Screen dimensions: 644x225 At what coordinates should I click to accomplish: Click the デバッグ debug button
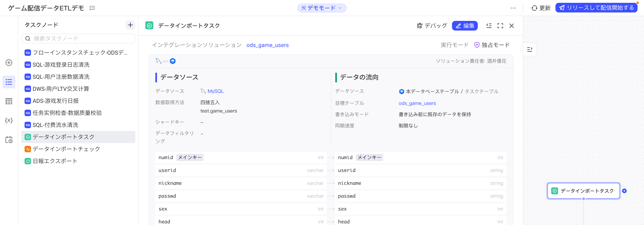[432, 26]
